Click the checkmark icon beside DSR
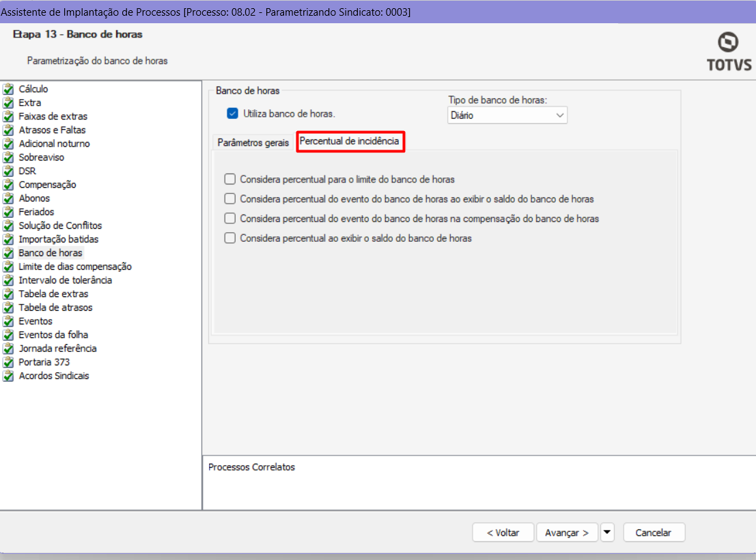The width and height of the screenshot is (756, 560). [x=8, y=171]
